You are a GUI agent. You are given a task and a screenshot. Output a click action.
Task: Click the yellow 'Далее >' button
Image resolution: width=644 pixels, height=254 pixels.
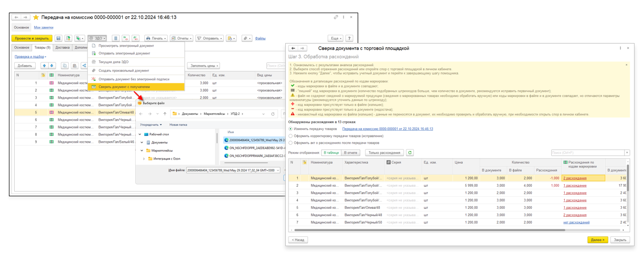tap(598, 239)
